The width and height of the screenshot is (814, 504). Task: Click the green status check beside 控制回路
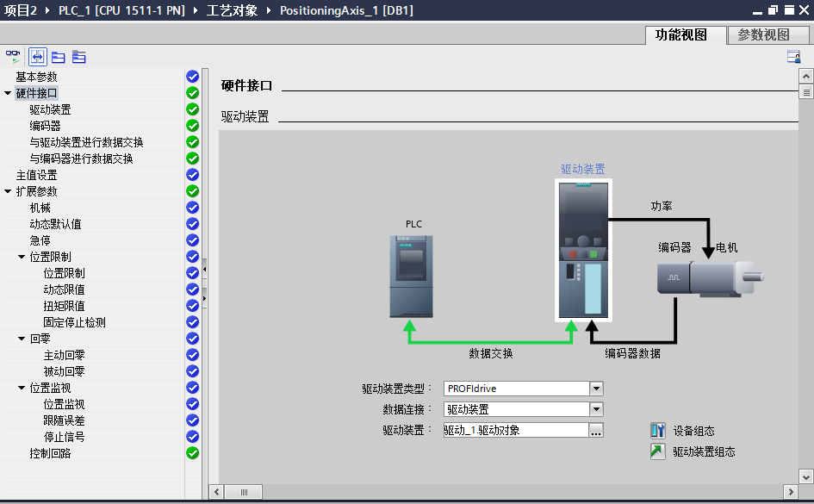coord(192,452)
